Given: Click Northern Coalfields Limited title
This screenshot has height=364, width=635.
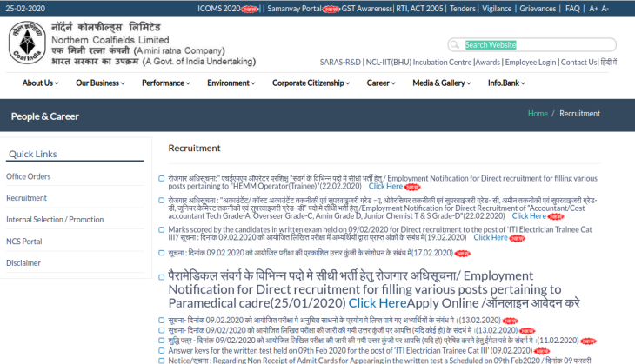Looking at the screenshot, I should point(110,40).
